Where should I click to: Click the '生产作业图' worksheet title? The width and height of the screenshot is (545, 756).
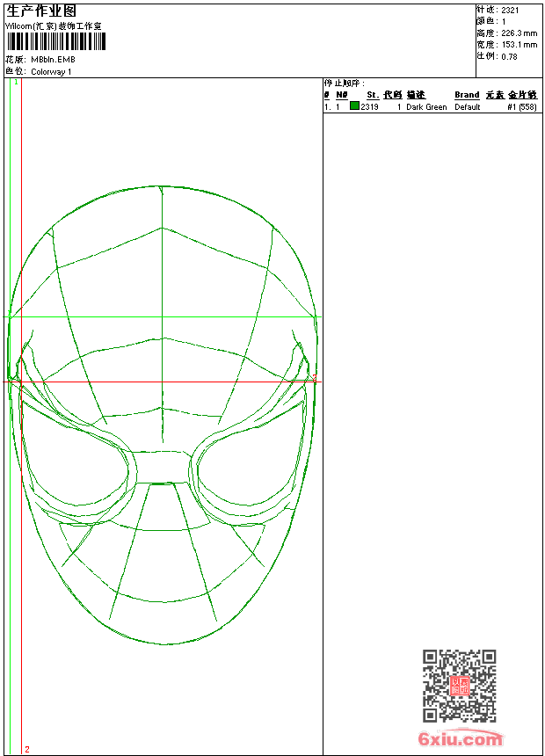point(41,11)
